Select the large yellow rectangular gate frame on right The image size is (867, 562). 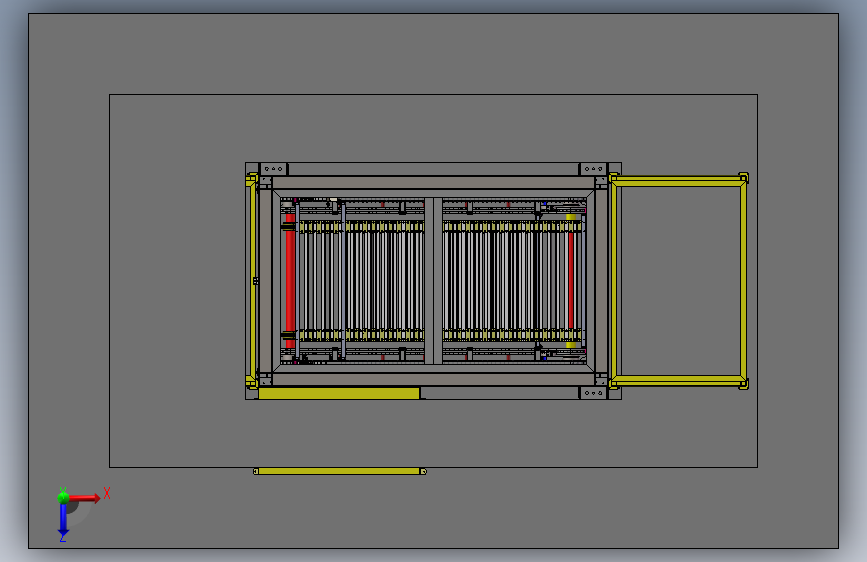[678, 281]
